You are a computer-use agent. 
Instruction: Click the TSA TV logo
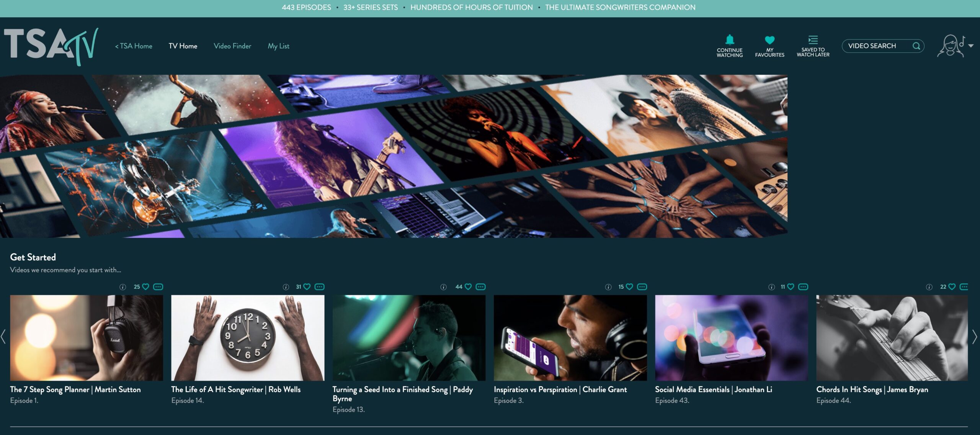[x=51, y=46]
